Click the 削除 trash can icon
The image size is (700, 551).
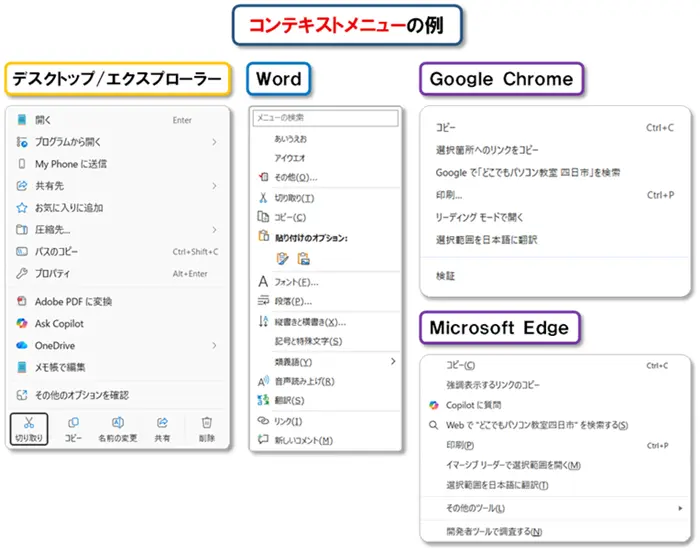(206, 424)
